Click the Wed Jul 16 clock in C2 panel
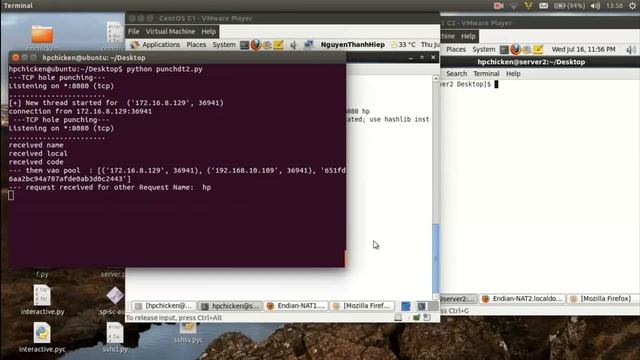The width and height of the screenshot is (640, 360). pos(583,49)
